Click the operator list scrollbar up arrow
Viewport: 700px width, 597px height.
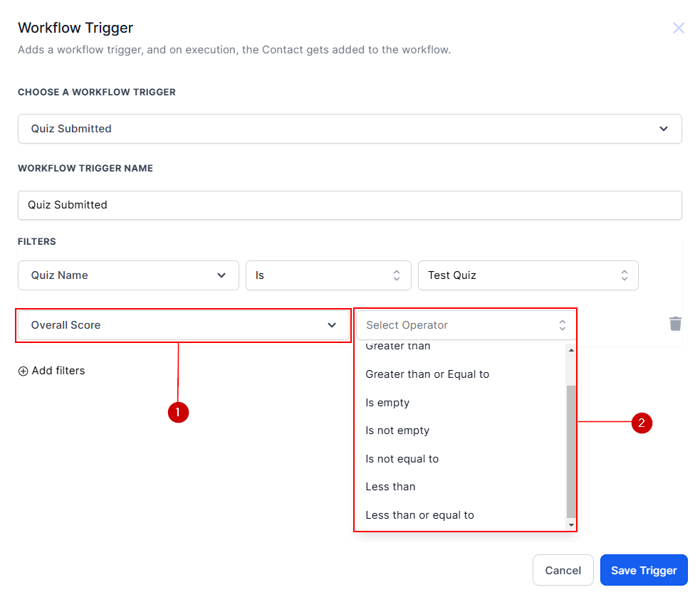570,350
